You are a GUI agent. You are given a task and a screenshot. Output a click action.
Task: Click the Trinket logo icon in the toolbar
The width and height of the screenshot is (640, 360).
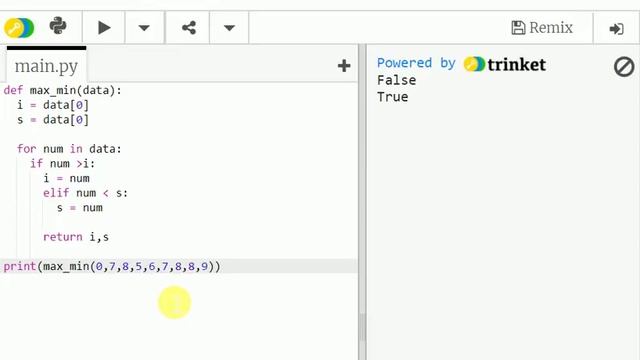coord(19,28)
